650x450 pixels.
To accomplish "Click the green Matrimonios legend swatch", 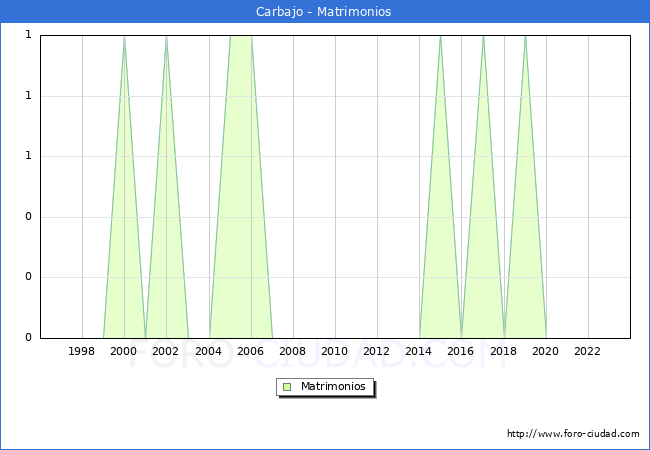I will pos(287,387).
